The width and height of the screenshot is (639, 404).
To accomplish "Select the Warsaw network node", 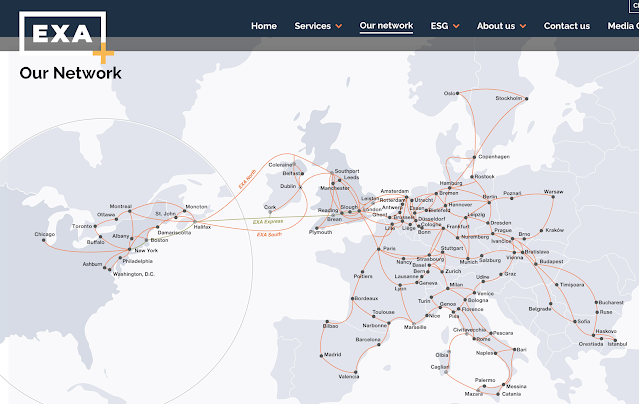I will click(553, 196).
